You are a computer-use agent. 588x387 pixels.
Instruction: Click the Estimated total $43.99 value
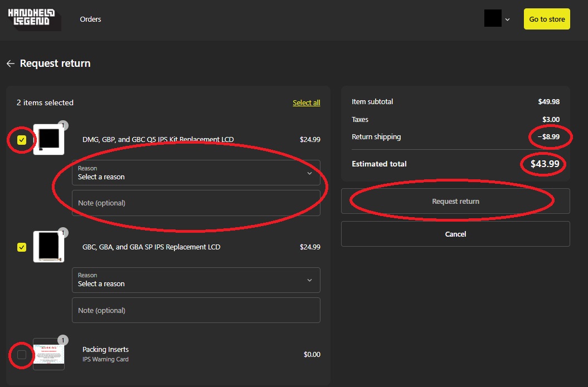point(545,164)
